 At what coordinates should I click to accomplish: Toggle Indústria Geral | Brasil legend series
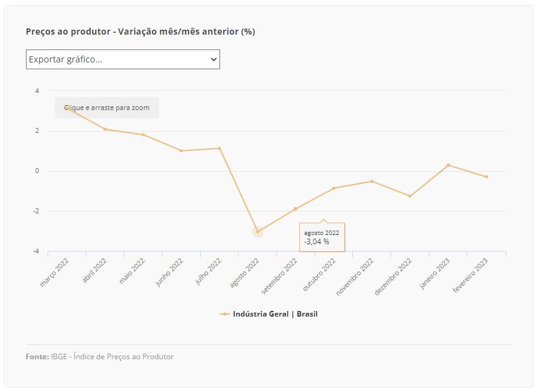click(268, 314)
